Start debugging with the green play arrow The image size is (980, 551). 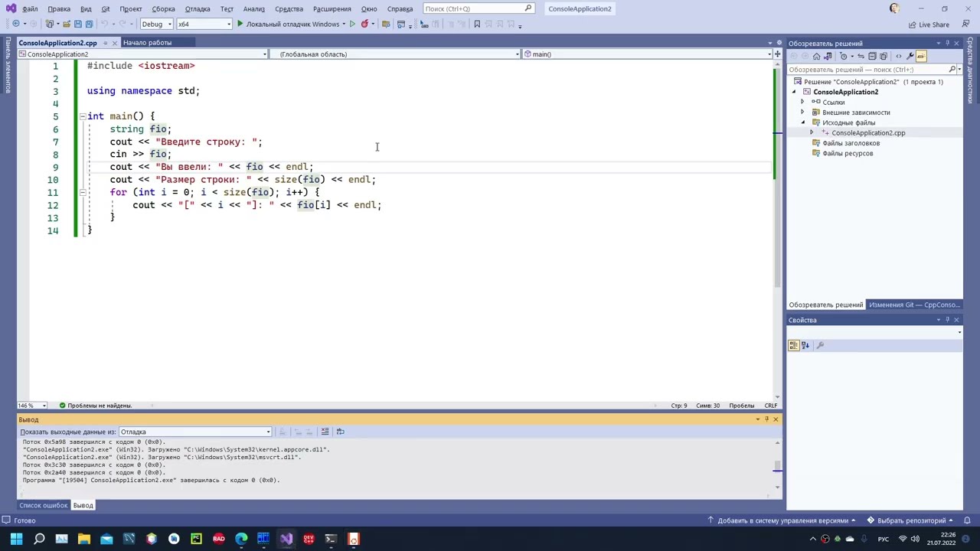pos(240,24)
